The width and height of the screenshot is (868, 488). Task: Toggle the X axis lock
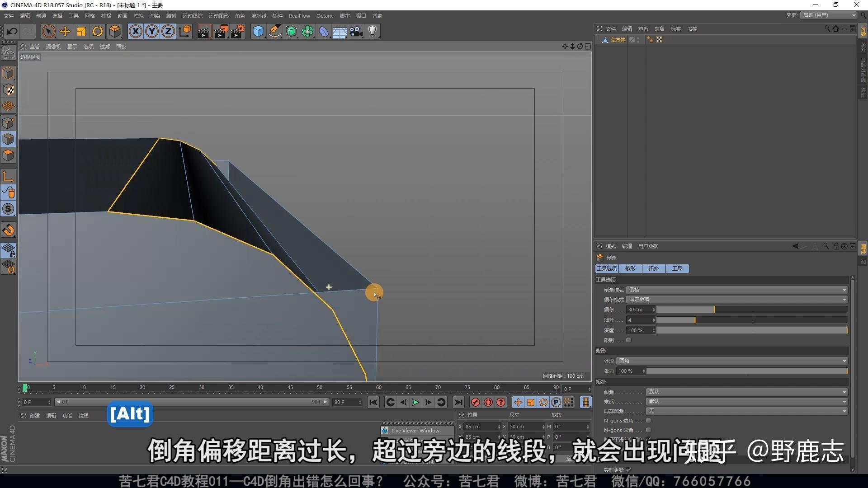coord(135,31)
